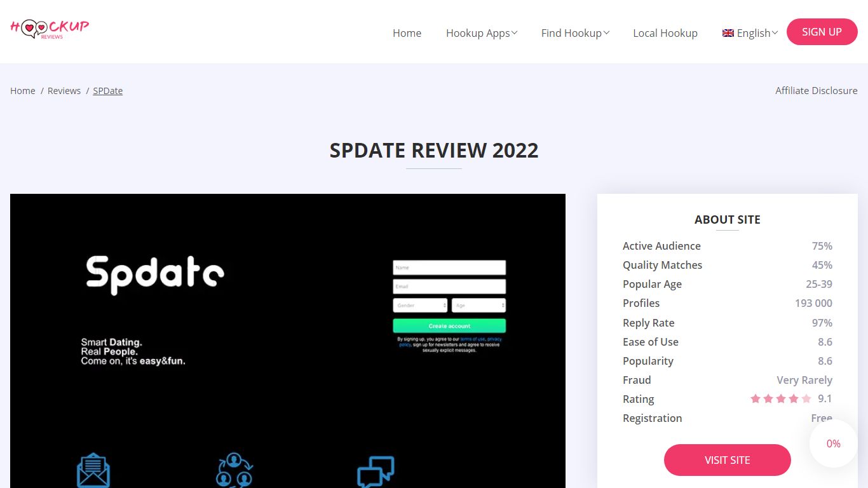868x488 pixels.
Task: Expand the Hookup Apps menu
Action: pos(482,33)
